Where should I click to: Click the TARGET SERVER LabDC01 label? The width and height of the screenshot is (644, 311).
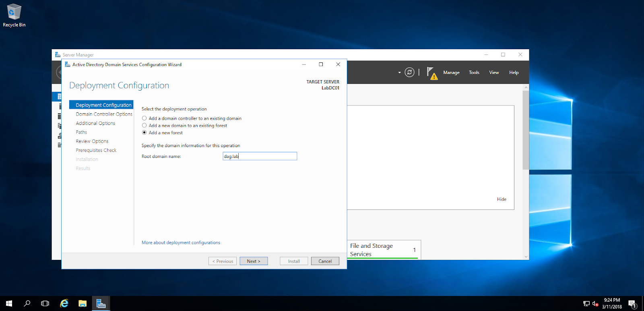click(323, 85)
